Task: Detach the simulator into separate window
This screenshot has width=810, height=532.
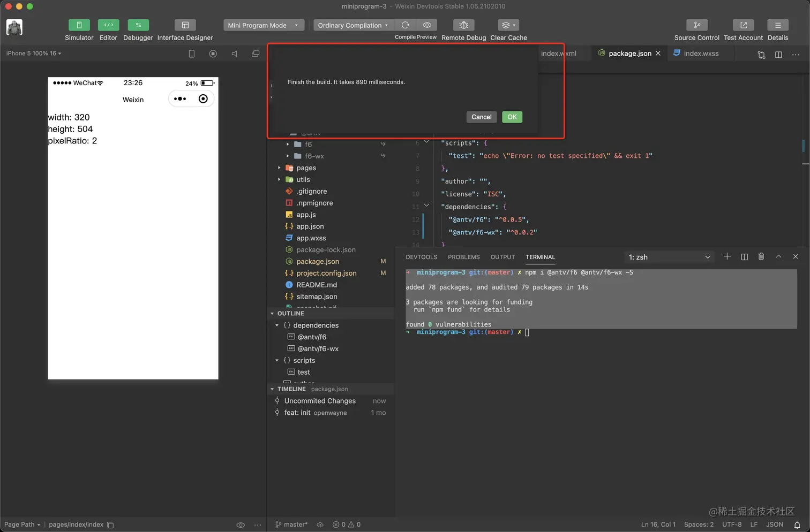Action: 256,54
